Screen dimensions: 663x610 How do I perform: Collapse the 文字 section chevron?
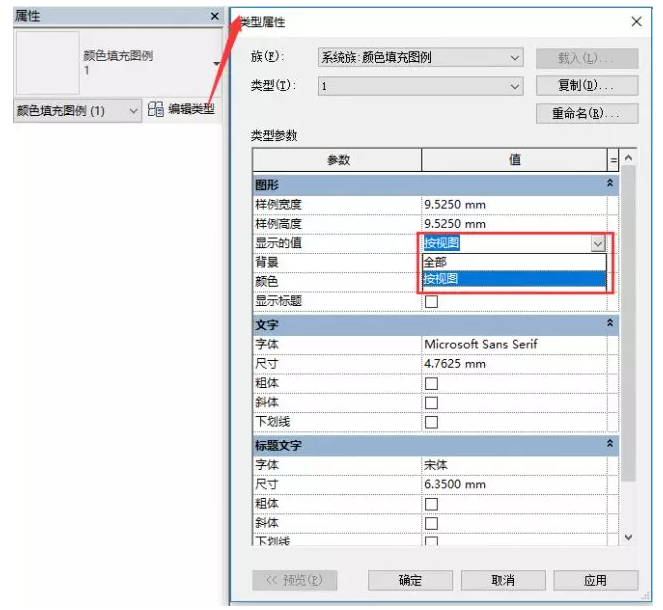click(x=611, y=325)
